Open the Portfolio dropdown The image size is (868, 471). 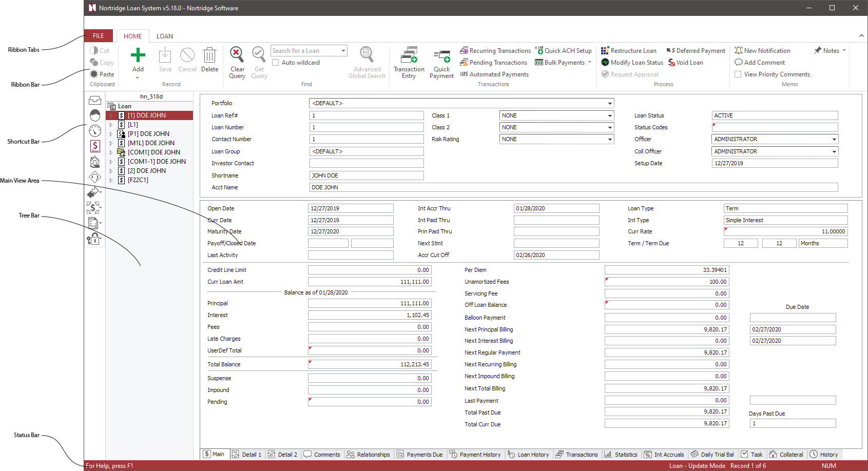pyautogui.click(x=609, y=103)
